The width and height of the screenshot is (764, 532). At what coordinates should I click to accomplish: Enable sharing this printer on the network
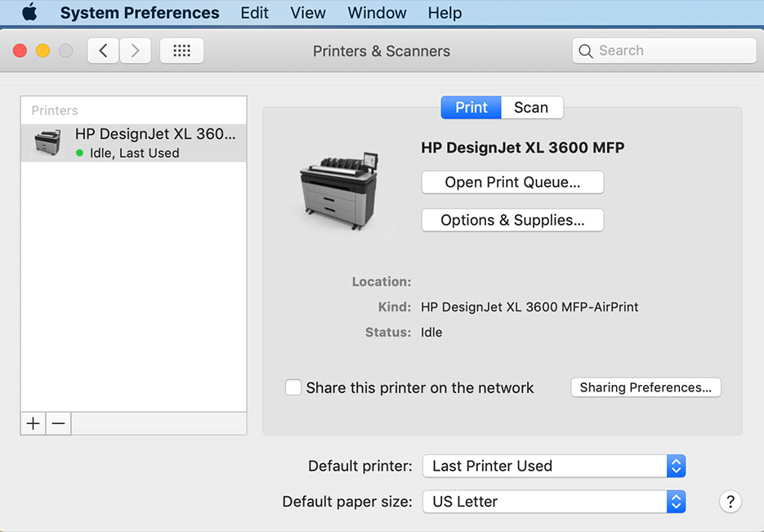[x=293, y=387]
